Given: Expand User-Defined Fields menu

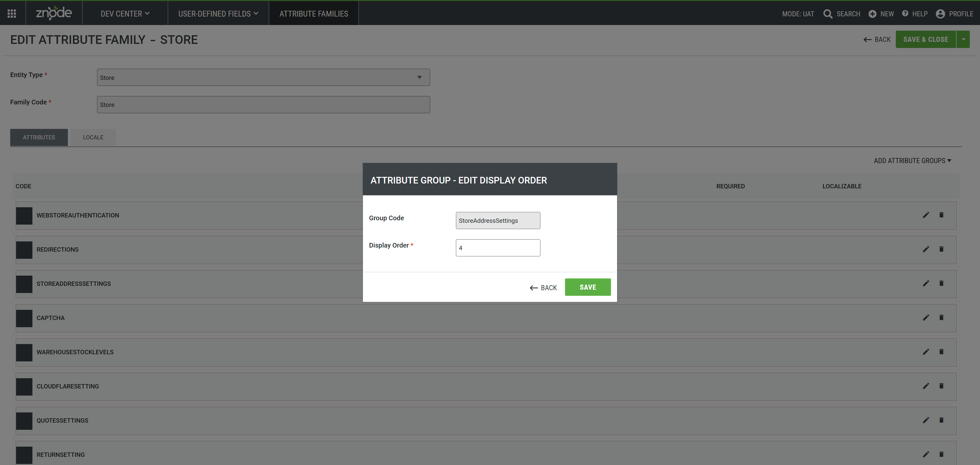Looking at the screenshot, I should 218,14.
